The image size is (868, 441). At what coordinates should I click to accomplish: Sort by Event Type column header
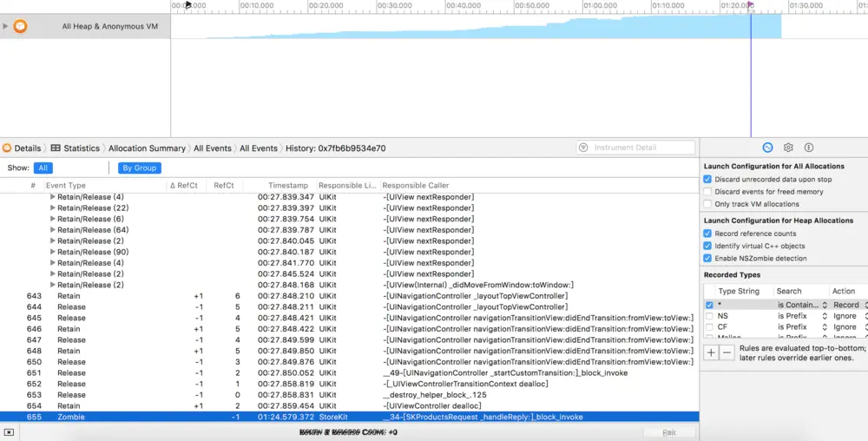click(x=65, y=186)
